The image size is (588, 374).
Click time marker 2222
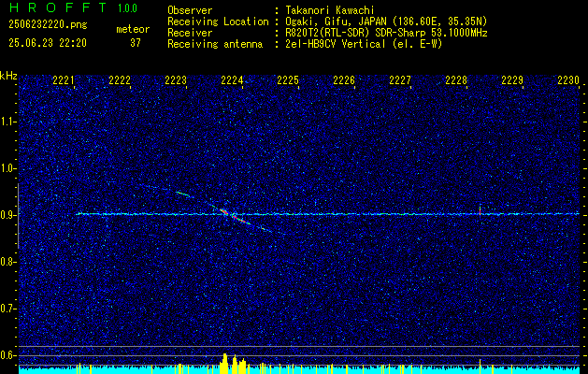pos(120,79)
